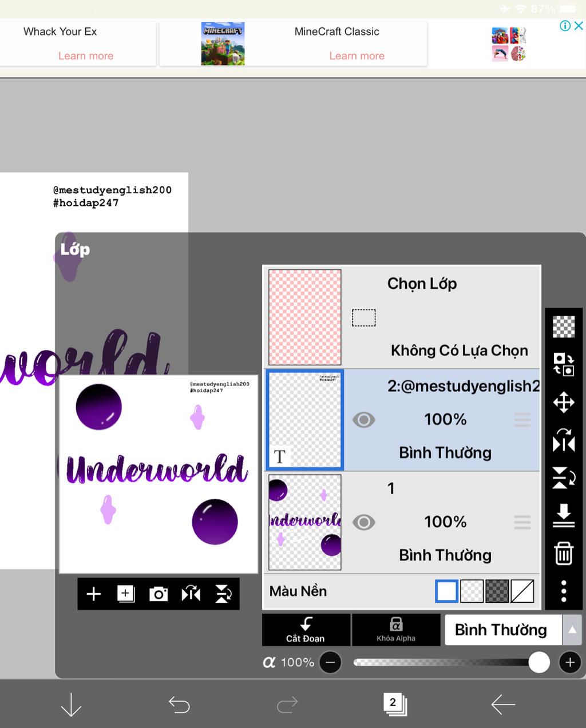Screen dimensions: 586x728
Task: Open the three-dot more options menu
Action: click(x=564, y=591)
